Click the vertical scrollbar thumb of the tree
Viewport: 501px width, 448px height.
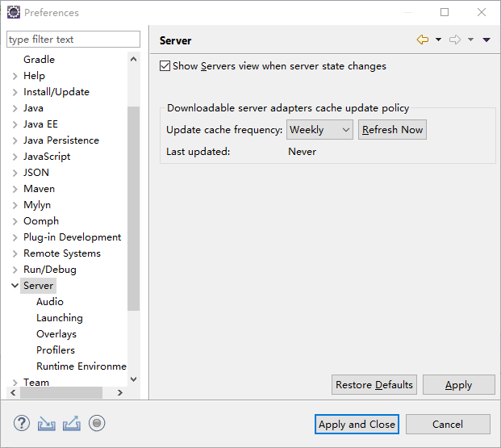[134, 208]
